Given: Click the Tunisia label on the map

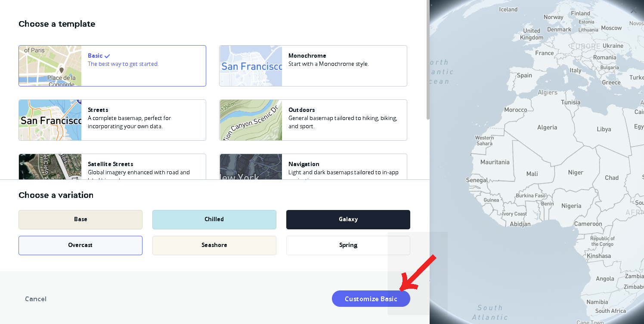Looking at the screenshot, I should pyautogui.click(x=571, y=102).
